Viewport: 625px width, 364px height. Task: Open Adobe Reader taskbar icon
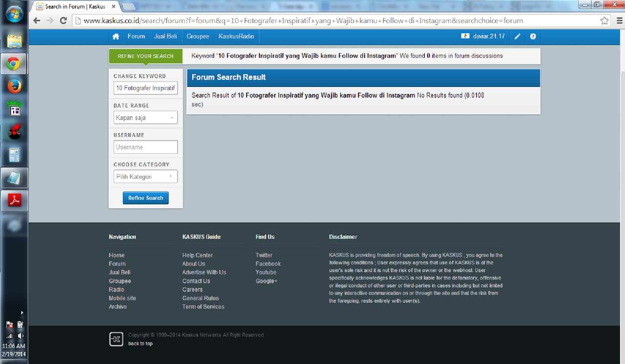point(14,201)
